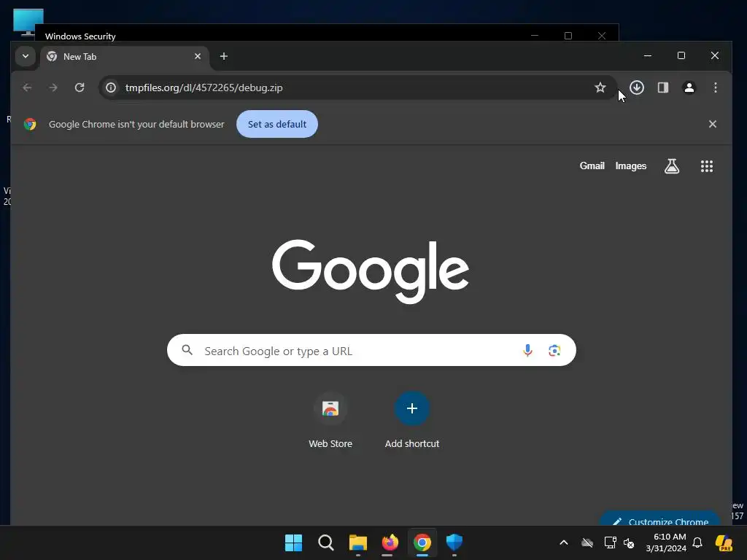Click the OneDrive cloud tray icon
747x560 pixels.
pyautogui.click(x=587, y=542)
